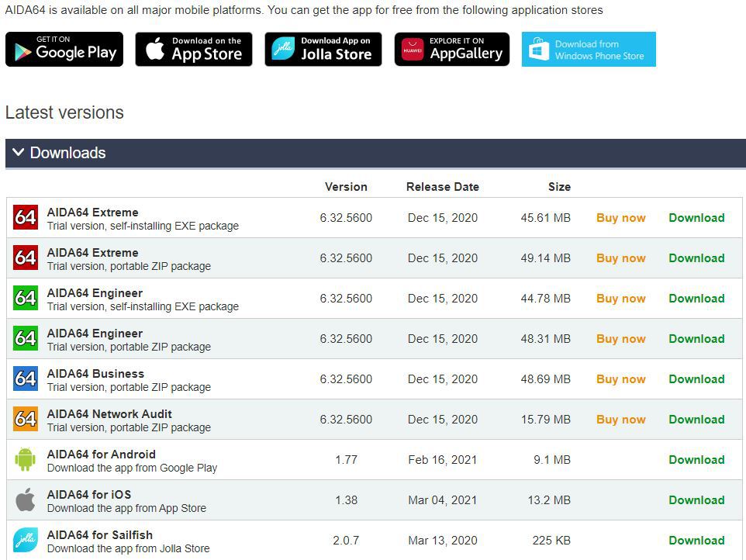Click the orange AIDA64 Network Audit icon

pos(26,419)
